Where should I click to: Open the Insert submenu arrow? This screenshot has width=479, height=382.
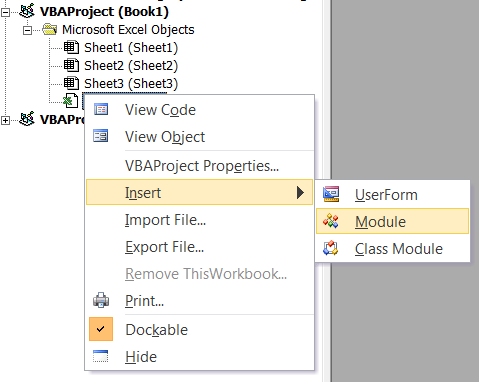point(300,192)
